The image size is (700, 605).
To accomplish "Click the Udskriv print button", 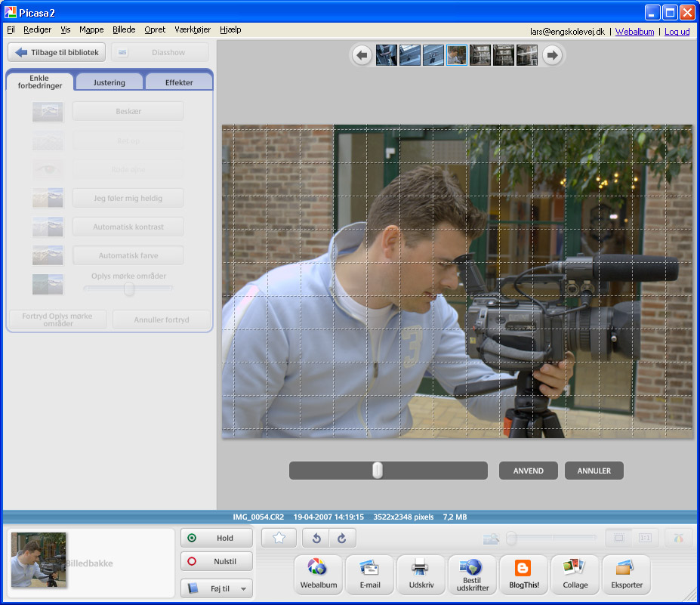I will coord(421,575).
